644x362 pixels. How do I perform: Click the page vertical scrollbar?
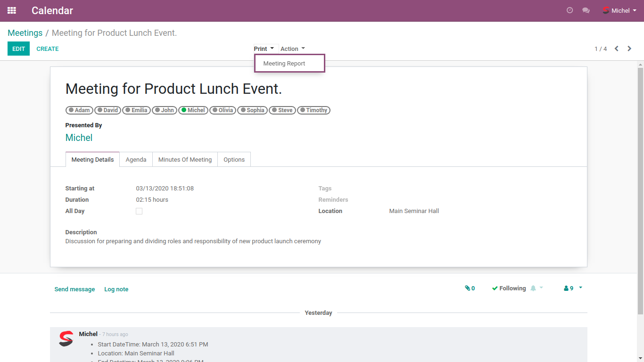640,189
